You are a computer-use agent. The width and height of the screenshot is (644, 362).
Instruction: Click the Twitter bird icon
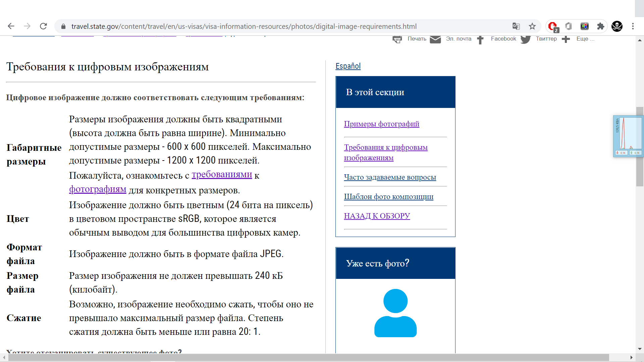tap(526, 39)
